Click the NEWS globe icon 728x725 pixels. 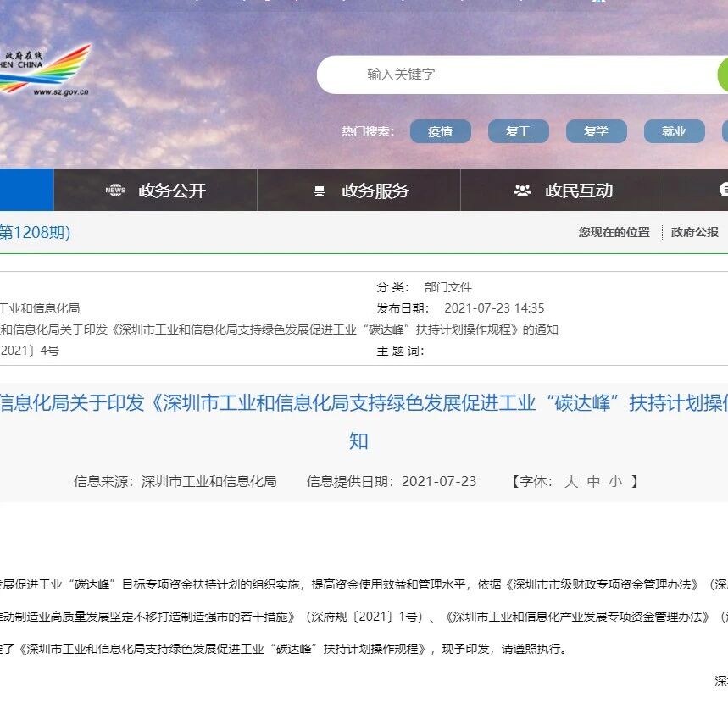[x=115, y=191]
